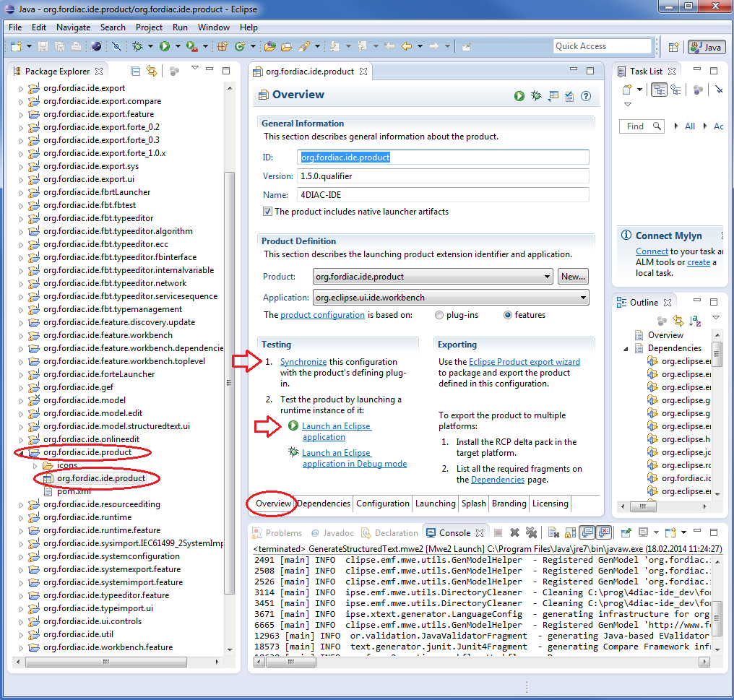Viewport: 734px width, 700px height.
Task: Click the Print icon in the main toolbar
Action: [x=75, y=46]
